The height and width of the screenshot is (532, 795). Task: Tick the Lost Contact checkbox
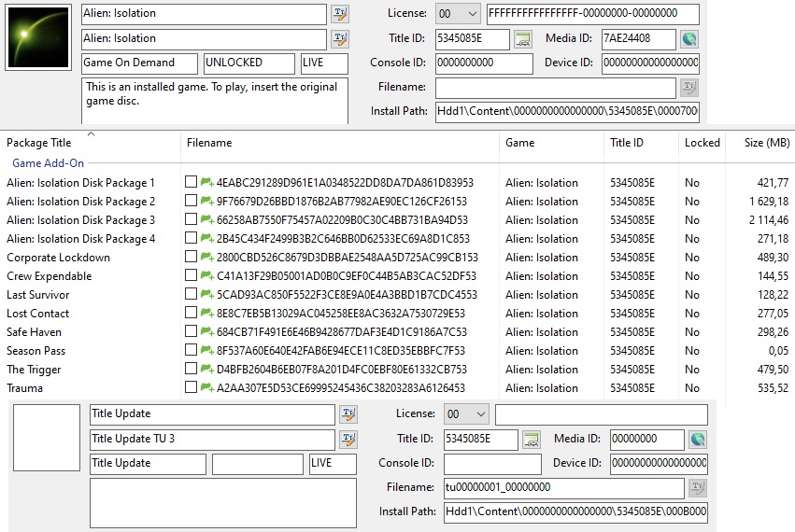tap(191, 313)
